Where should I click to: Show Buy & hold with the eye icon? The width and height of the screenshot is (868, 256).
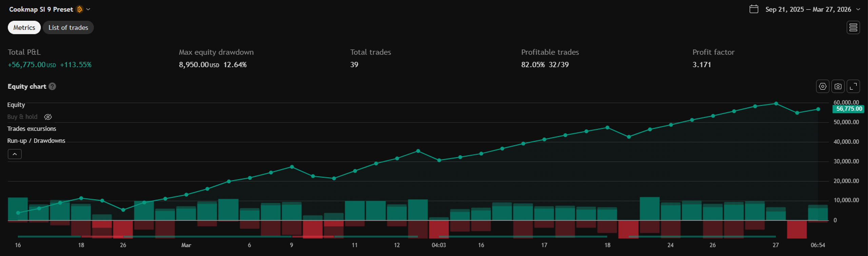click(48, 117)
